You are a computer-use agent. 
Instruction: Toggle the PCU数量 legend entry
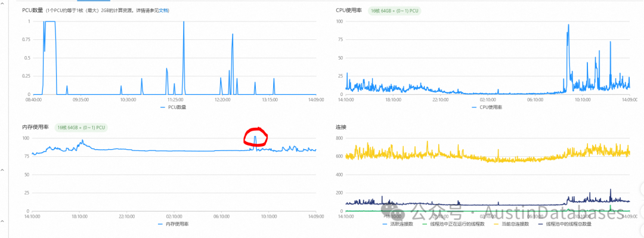point(173,107)
